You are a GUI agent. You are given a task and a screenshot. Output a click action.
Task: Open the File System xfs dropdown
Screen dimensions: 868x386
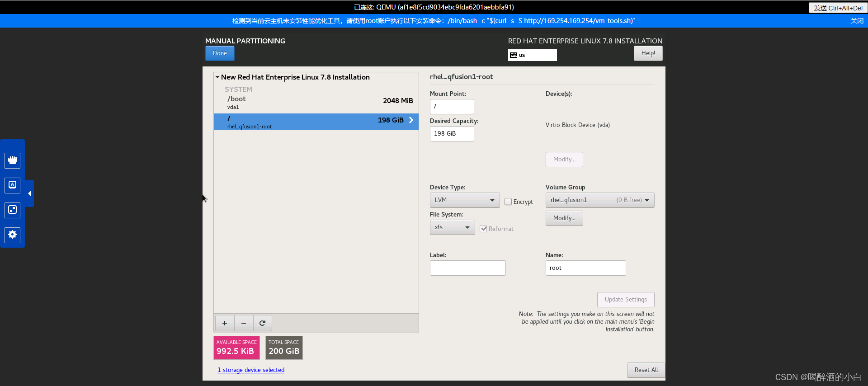(x=452, y=227)
